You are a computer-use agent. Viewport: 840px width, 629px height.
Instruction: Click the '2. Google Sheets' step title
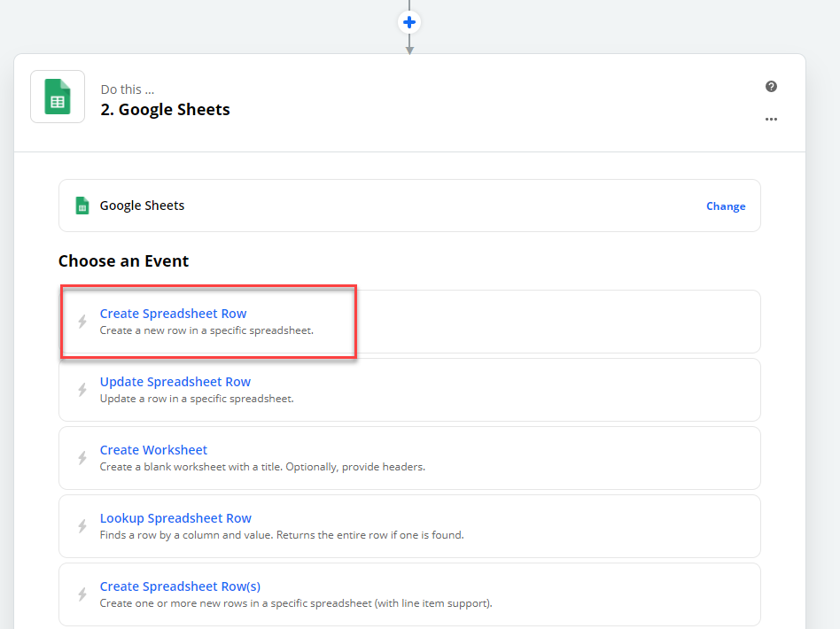tap(165, 109)
